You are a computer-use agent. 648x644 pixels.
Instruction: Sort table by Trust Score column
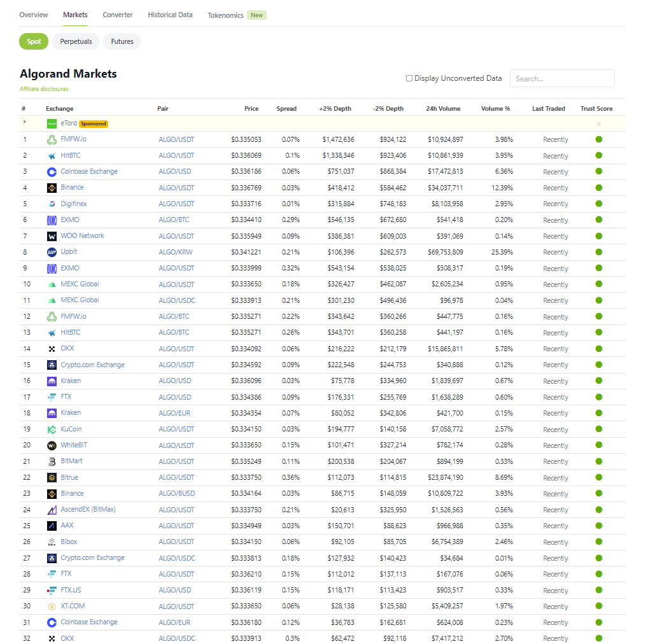(x=596, y=109)
